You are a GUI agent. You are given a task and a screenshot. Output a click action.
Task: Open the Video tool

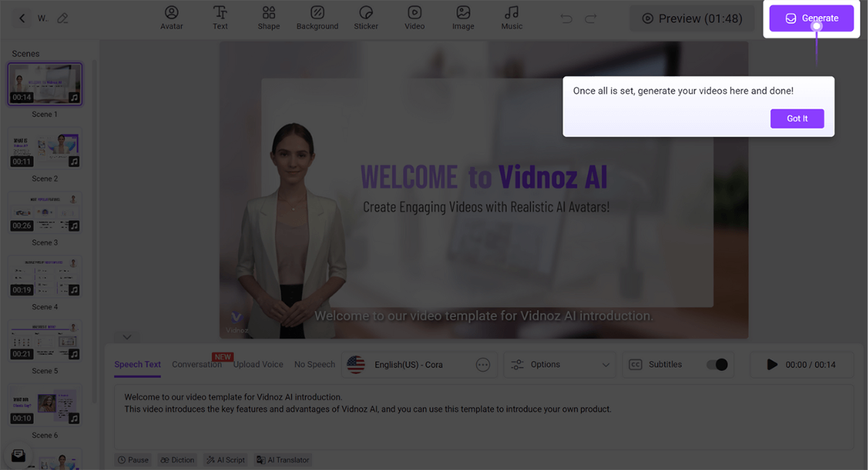tap(414, 18)
